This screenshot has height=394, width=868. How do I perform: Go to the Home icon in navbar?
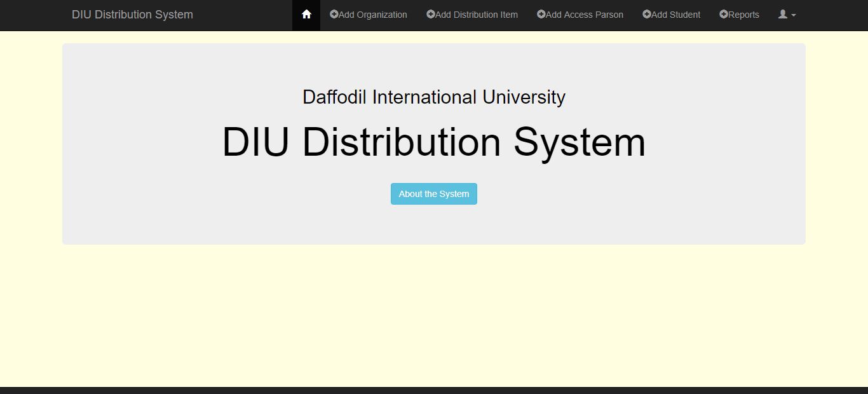coord(306,15)
